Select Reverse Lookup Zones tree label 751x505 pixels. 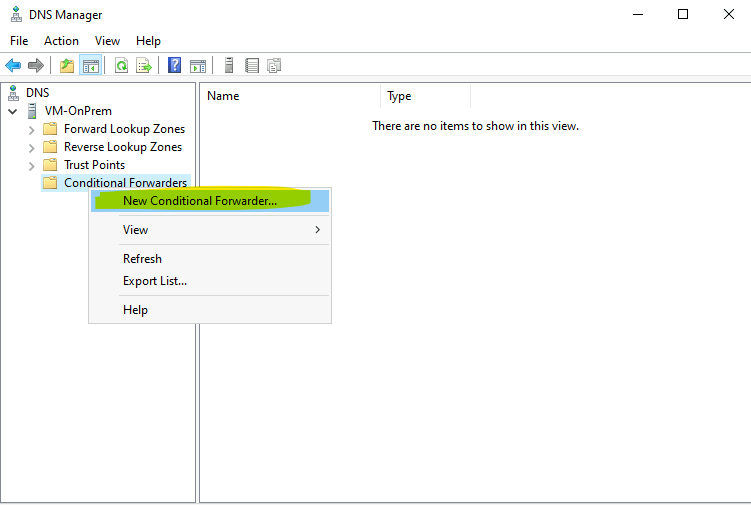coord(123,147)
